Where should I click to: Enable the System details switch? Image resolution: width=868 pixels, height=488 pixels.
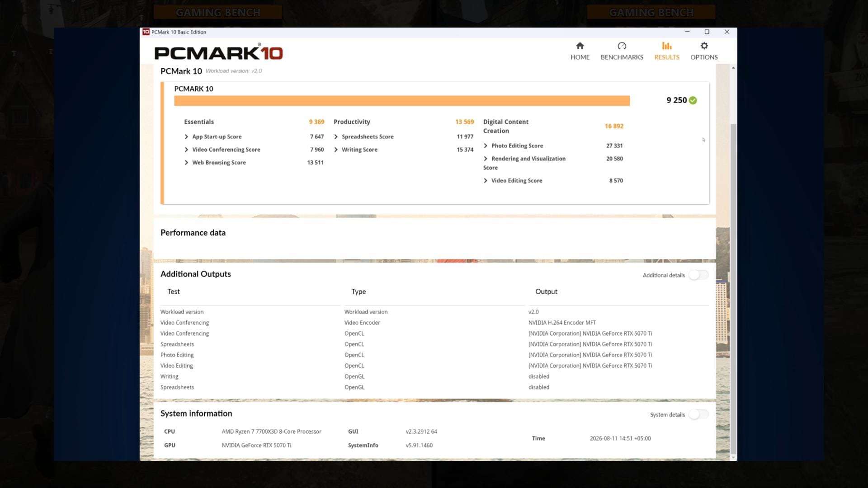click(x=698, y=414)
